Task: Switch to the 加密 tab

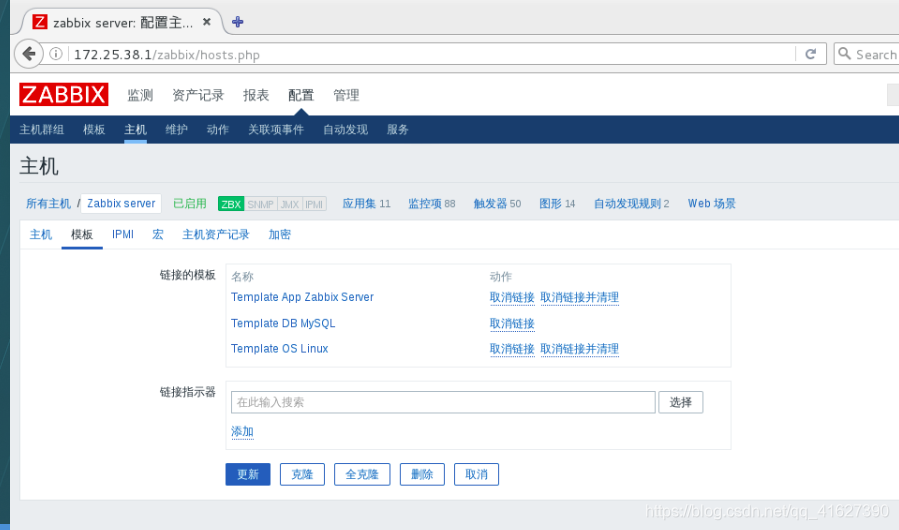Action: click(x=280, y=235)
